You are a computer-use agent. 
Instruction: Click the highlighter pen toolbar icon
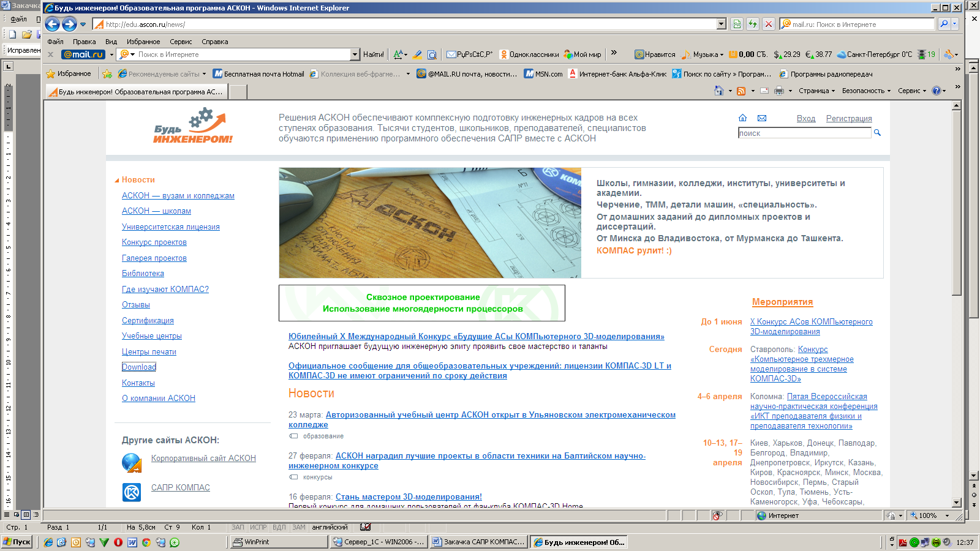[418, 54]
